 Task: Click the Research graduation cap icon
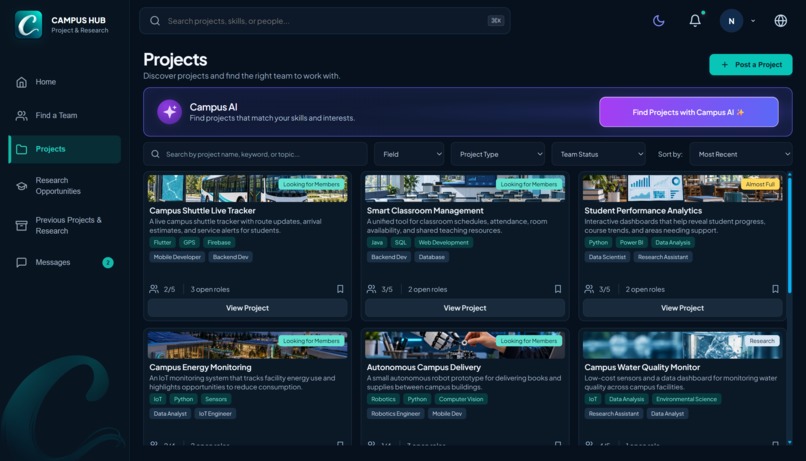click(x=22, y=186)
